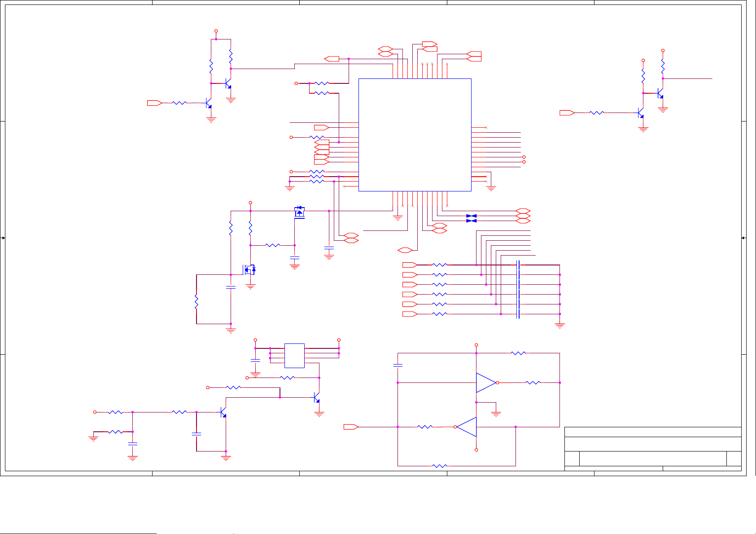The image size is (756, 534).
Task: Click the right-pointing amplifier triangle symbol
Action: tap(486, 382)
